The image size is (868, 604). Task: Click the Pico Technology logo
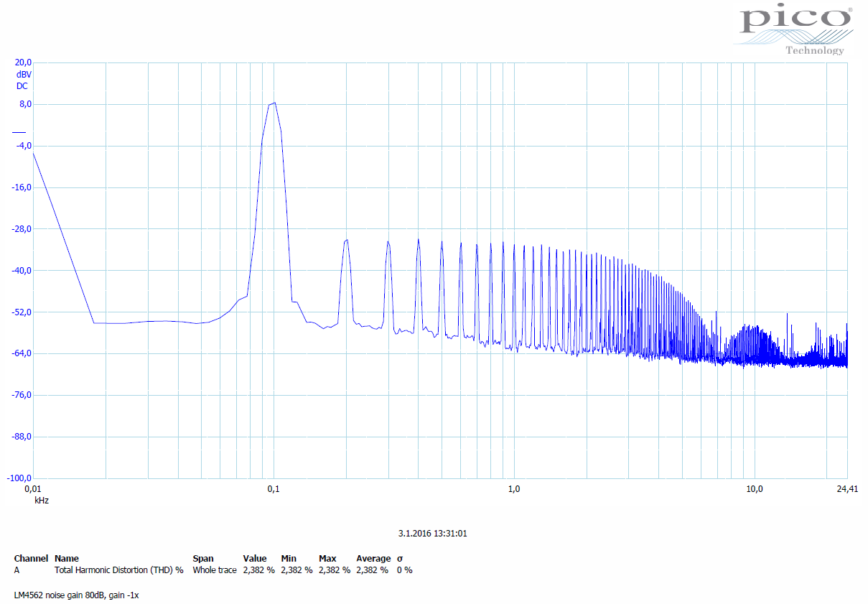tap(794, 29)
